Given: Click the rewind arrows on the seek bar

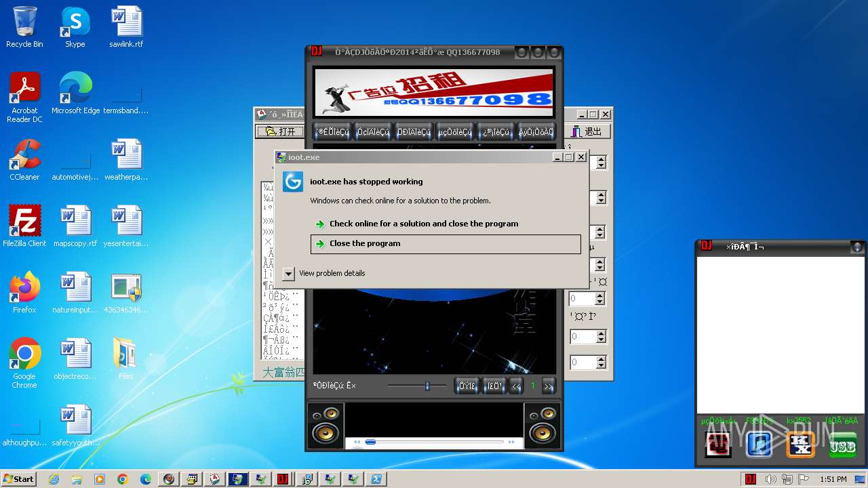Looking at the screenshot, I should [x=357, y=442].
